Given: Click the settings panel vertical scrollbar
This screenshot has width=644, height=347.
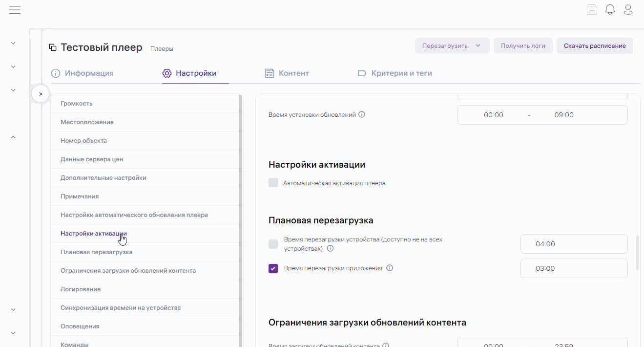Looking at the screenshot, I should point(637,253).
